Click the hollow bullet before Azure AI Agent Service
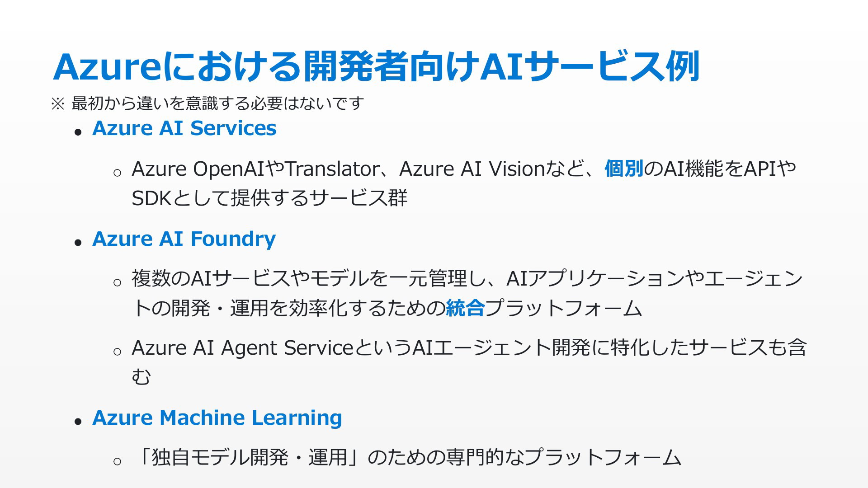 117,352
